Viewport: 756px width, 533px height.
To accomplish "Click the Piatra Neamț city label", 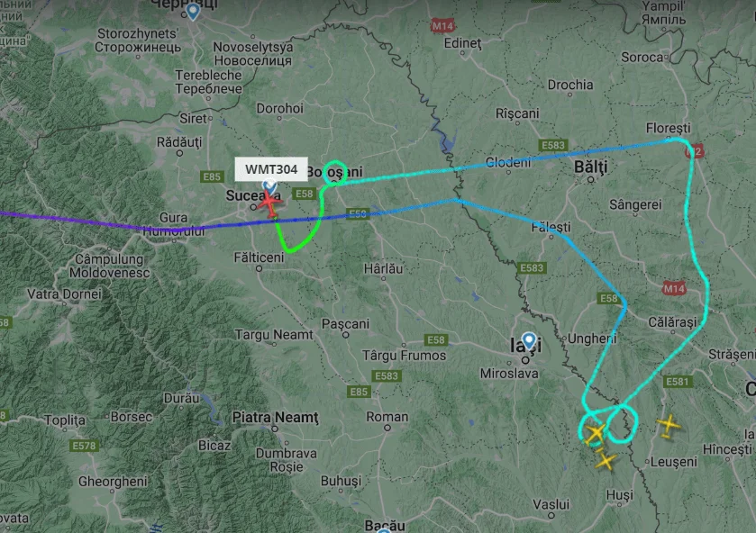I will [276, 417].
